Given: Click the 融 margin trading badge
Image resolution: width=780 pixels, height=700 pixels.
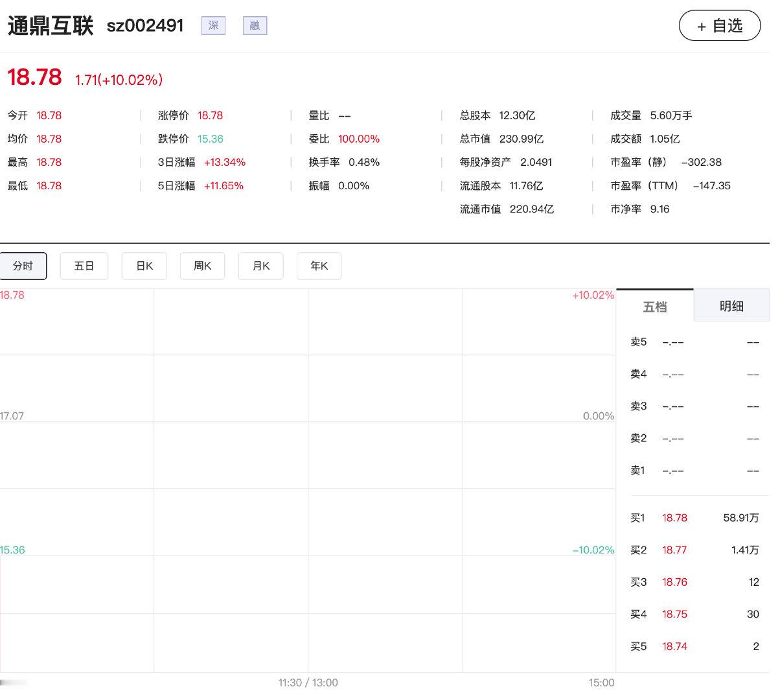Looking at the screenshot, I should pyautogui.click(x=255, y=26).
